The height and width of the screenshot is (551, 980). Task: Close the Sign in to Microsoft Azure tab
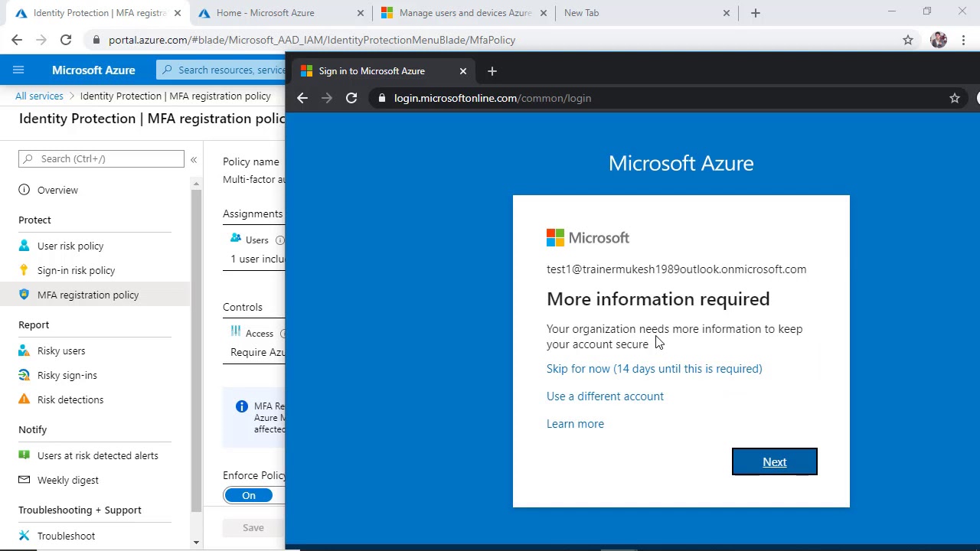(463, 71)
